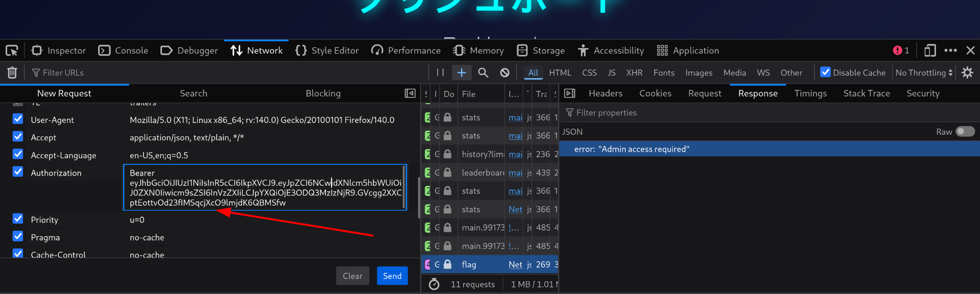
Task: Filter requests by JS
Action: [x=612, y=72]
